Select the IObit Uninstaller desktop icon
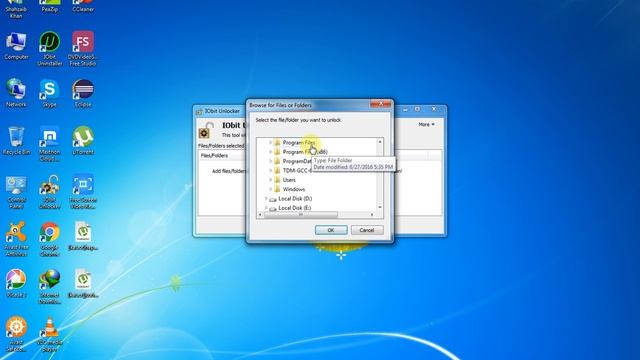This screenshot has width=640, height=360. [x=49, y=49]
